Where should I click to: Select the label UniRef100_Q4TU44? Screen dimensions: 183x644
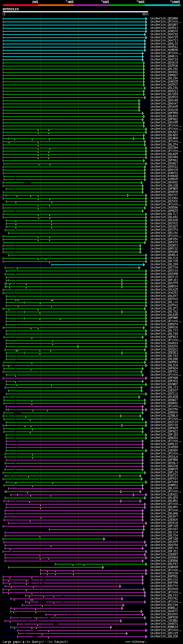(x=164, y=482)
